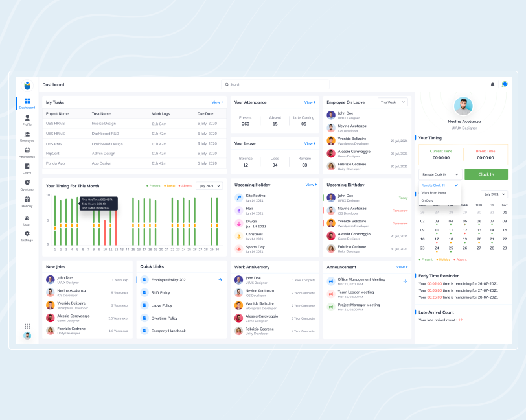Click the notification bell icon

(x=491, y=84)
